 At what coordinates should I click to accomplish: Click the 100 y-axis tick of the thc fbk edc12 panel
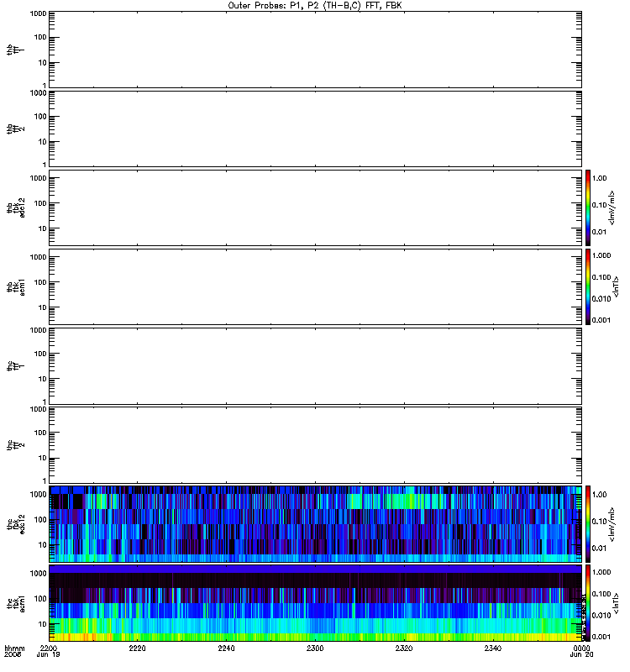40,520
